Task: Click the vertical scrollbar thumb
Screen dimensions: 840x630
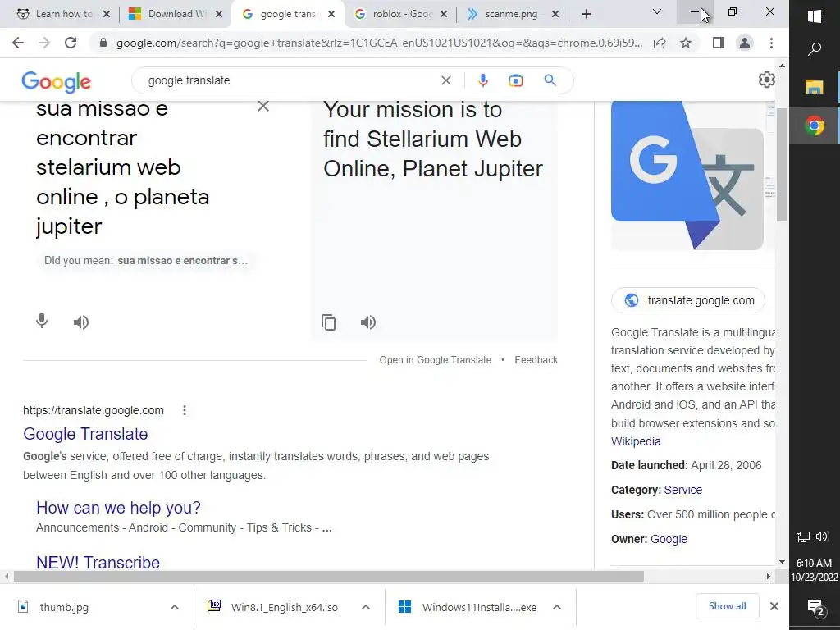Action: pyautogui.click(x=782, y=164)
